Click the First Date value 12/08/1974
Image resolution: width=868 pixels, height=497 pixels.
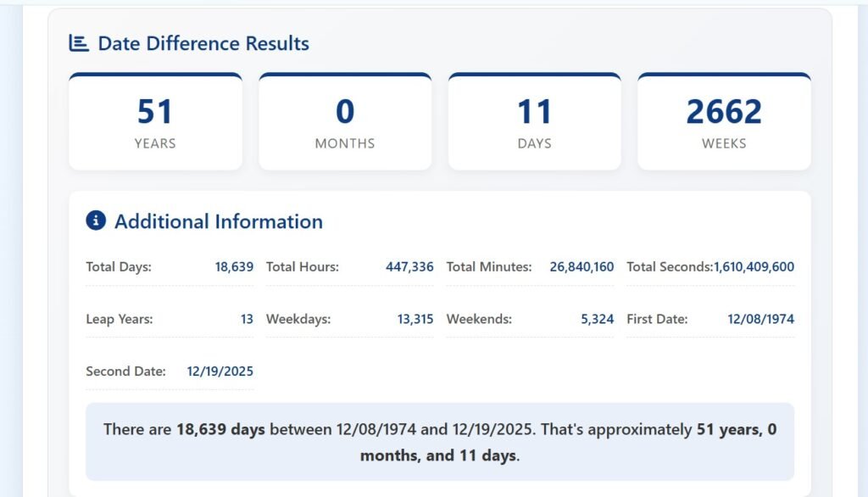[x=760, y=319]
